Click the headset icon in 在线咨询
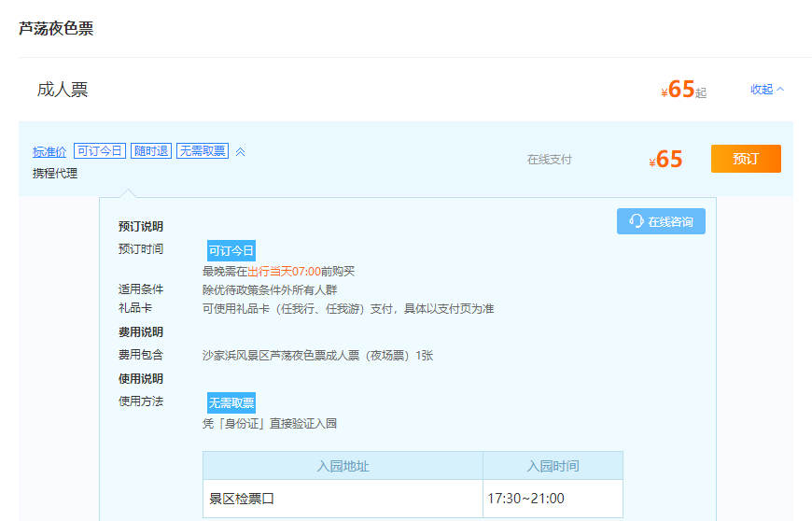812x521 pixels. click(636, 221)
